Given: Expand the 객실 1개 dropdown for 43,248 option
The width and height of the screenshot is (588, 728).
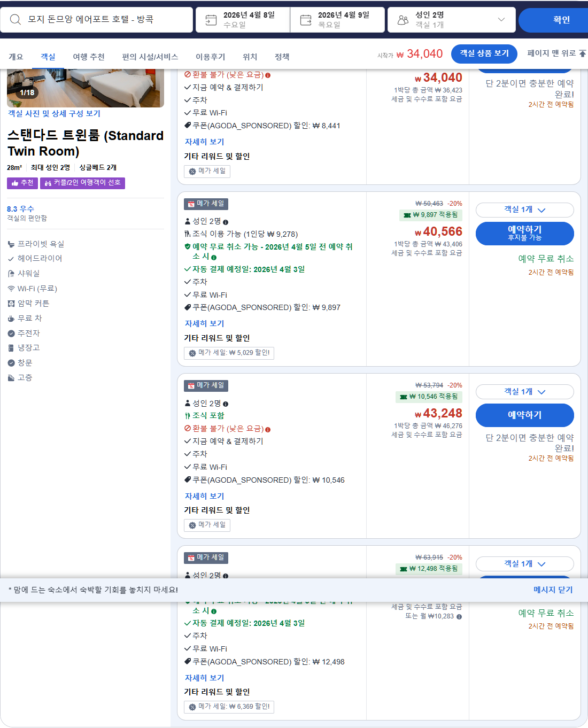Looking at the screenshot, I should coord(524,392).
